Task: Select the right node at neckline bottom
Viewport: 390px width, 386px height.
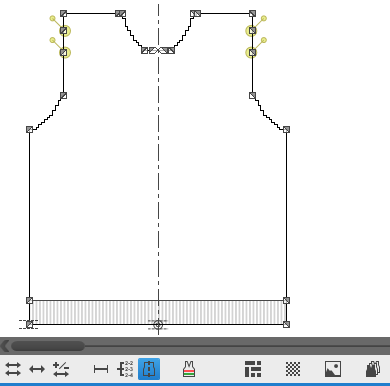Action: point(171,50)
